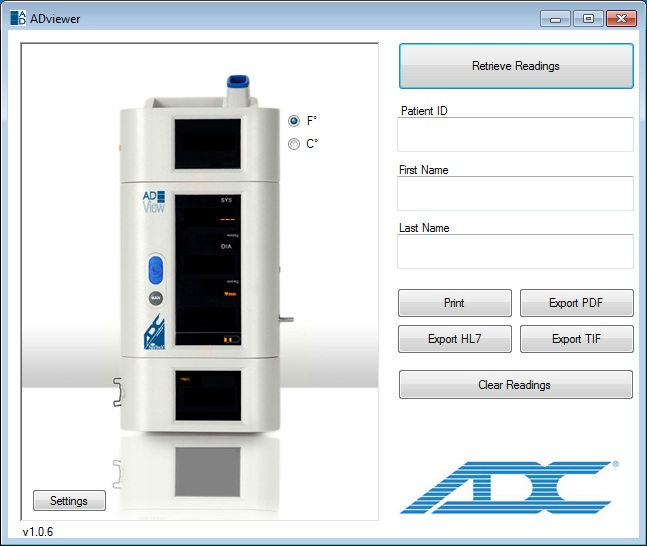Click the blue probe on device top

coord(238,82)
